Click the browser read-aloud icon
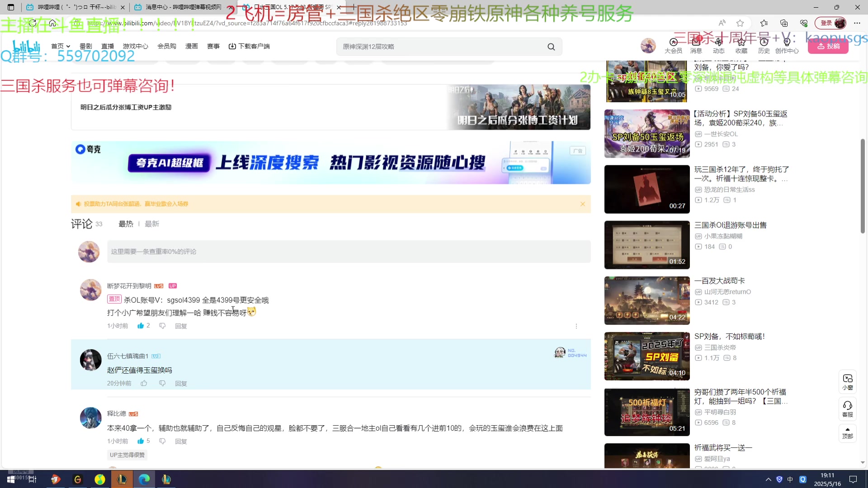This screenshot has width=868, height=488. [722, 23]
